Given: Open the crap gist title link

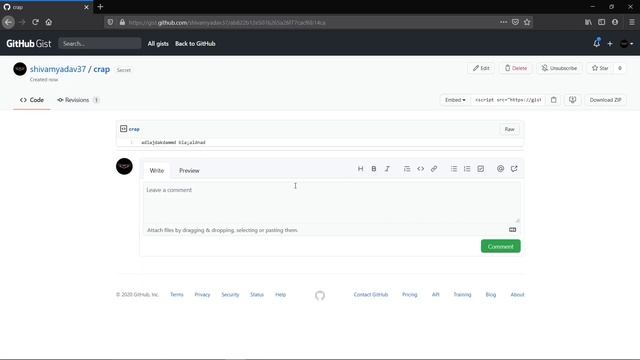Looking at the screenshot, I should pyautogui.click(x=102, y=69).
